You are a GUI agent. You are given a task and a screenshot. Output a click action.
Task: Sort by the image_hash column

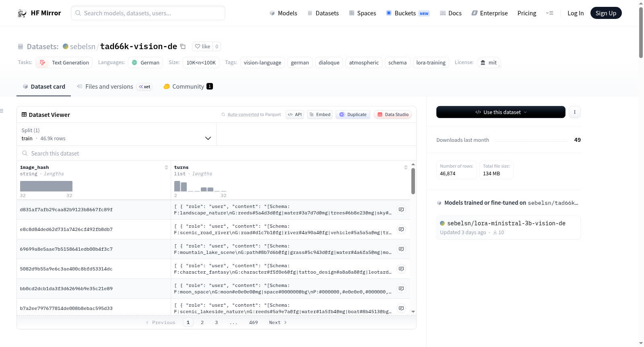click(166, 167)
